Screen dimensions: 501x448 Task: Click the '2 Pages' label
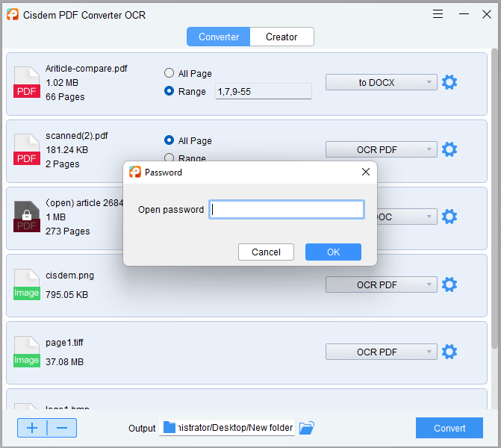[x=62, y=164]
